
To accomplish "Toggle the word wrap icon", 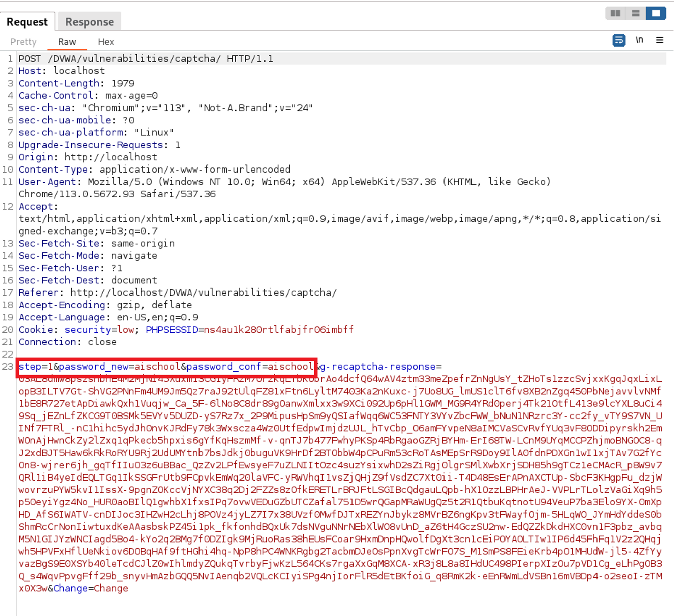I will (x=619, y=40).
